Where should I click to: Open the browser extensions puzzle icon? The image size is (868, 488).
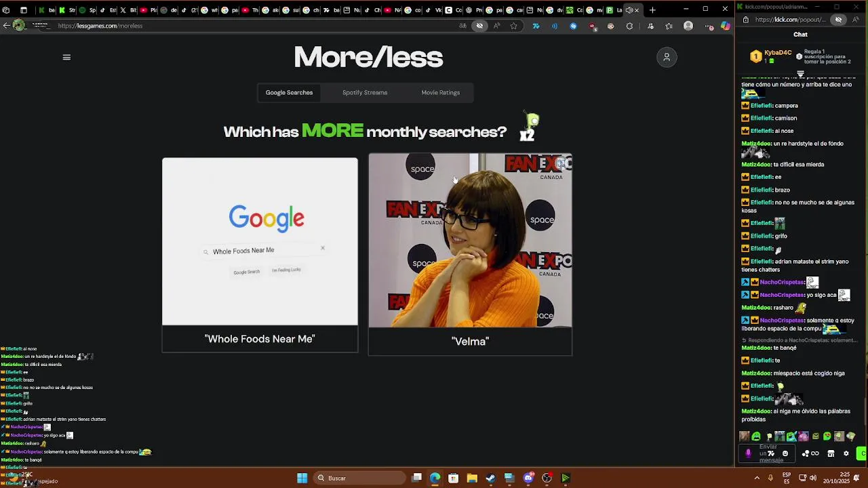tap(629, 26)
